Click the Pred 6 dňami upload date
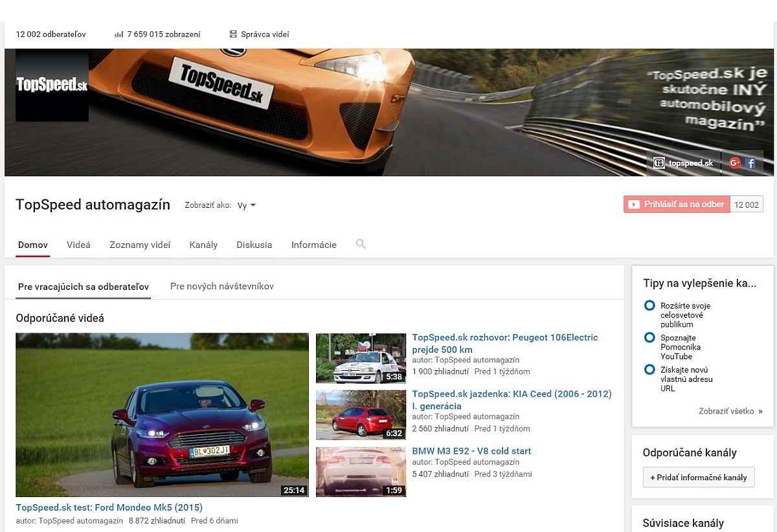The width and height of the screenshot is (777, 532). coord(215,520)
